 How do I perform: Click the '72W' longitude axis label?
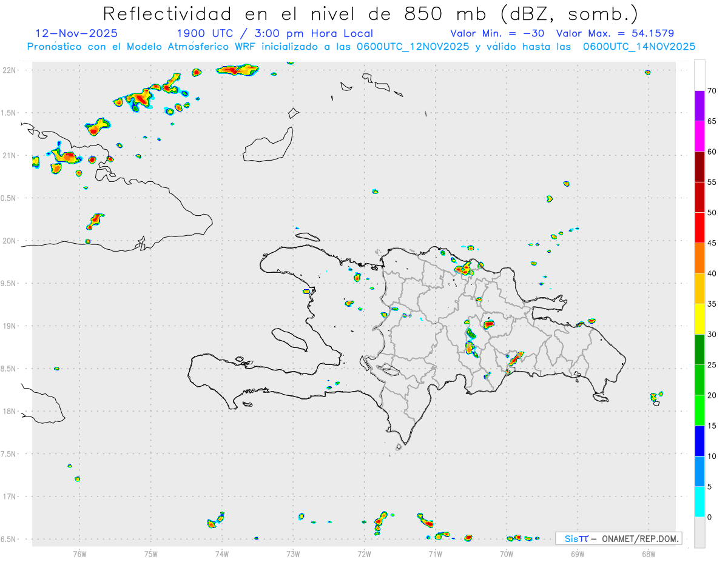[364, 553]
